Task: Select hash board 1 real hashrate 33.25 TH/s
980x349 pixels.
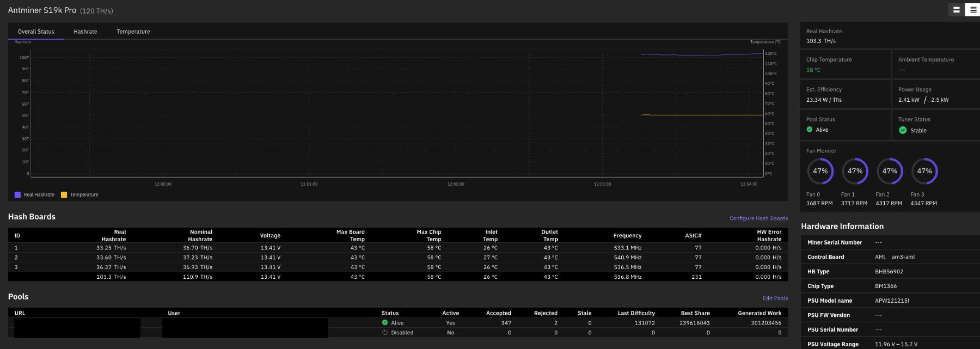Action: coord(111,248)
